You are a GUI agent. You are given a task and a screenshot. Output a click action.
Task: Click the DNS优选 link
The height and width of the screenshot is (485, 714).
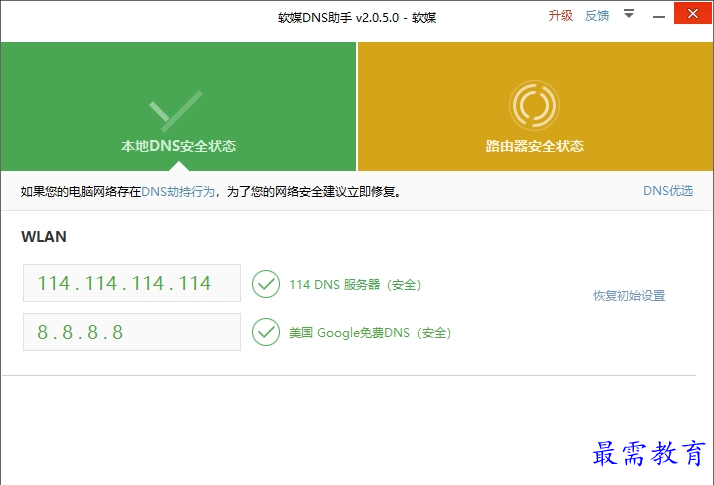coord(668,191)
